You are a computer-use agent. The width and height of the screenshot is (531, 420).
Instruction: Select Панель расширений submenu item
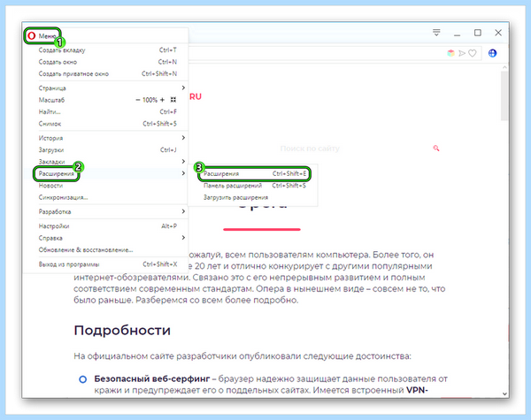254,186
